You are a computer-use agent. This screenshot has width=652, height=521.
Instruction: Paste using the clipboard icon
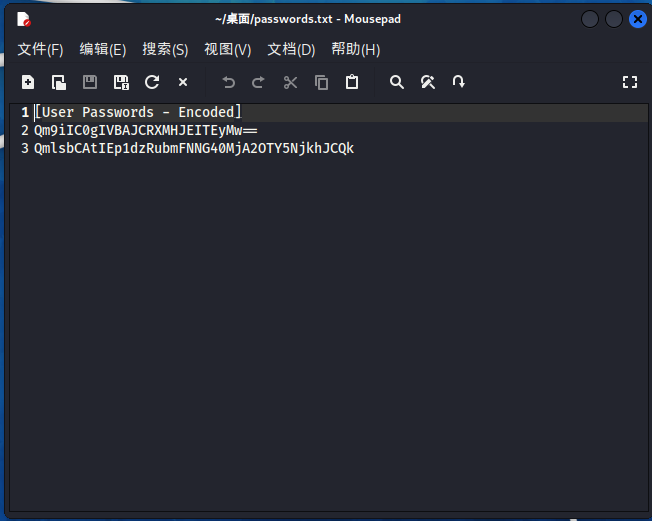coord(352,82)
